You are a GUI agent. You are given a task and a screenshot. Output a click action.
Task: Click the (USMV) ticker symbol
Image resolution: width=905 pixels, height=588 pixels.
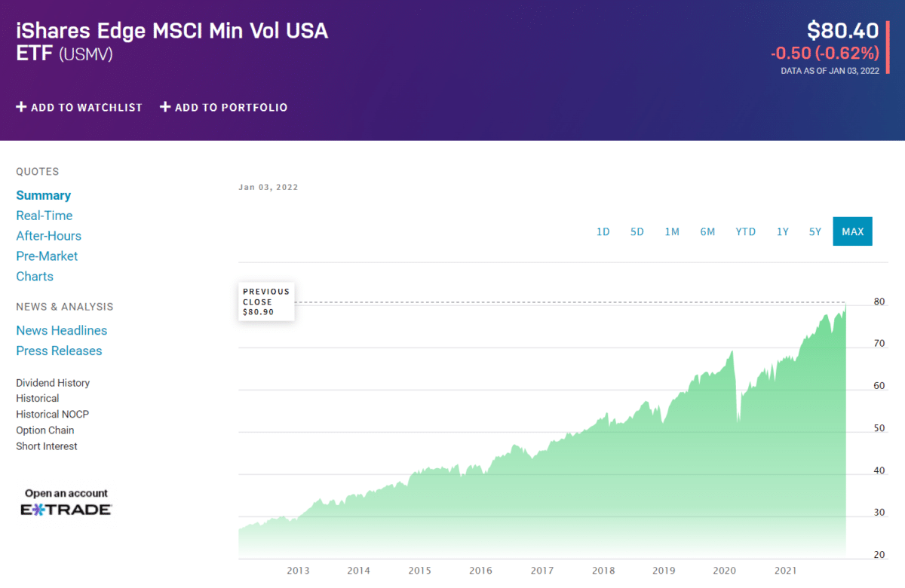tap(85, 54)
